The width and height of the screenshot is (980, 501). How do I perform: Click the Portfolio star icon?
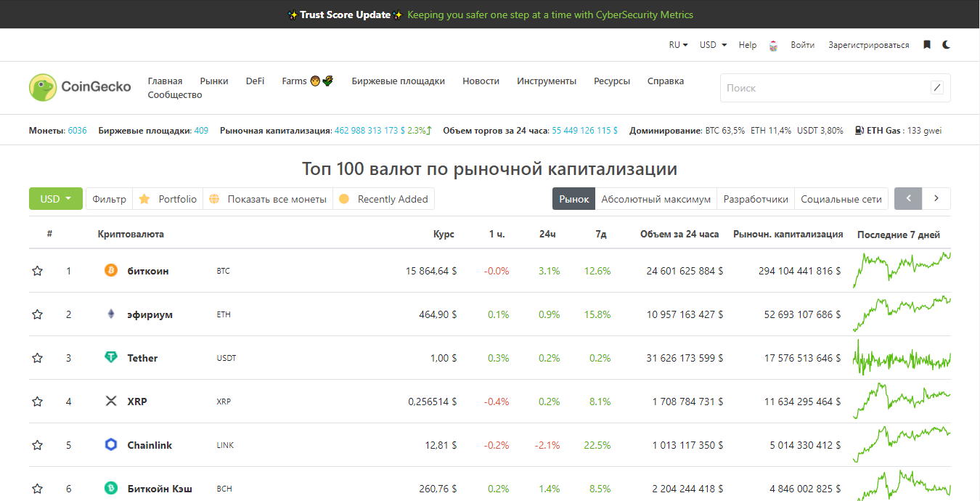click(144, 199)
